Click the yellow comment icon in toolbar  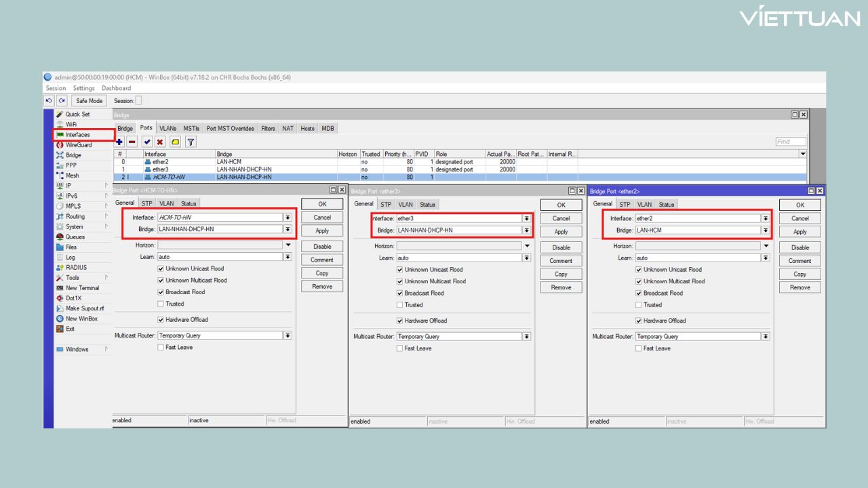175,142
